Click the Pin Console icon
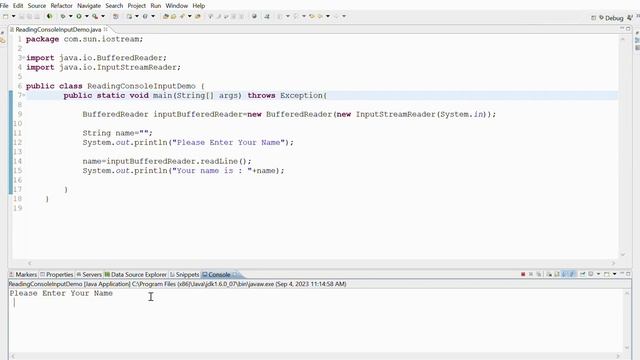 tap(582, 274)
